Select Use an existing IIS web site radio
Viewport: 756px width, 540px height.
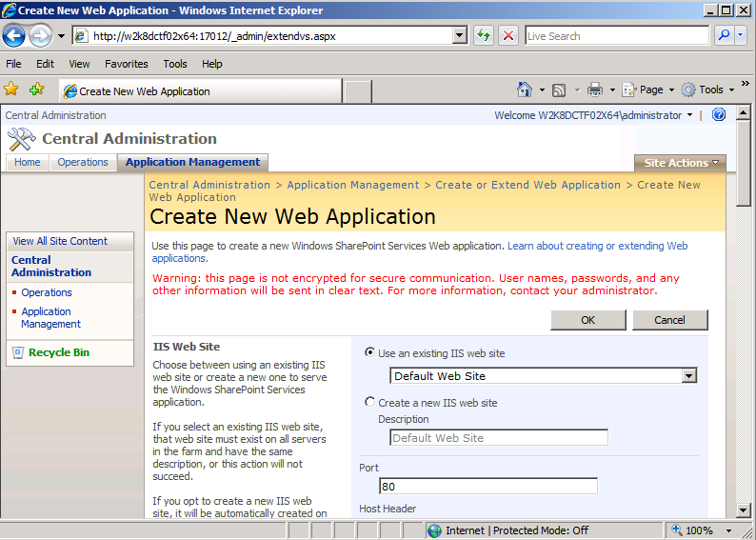tap(369, 352)
